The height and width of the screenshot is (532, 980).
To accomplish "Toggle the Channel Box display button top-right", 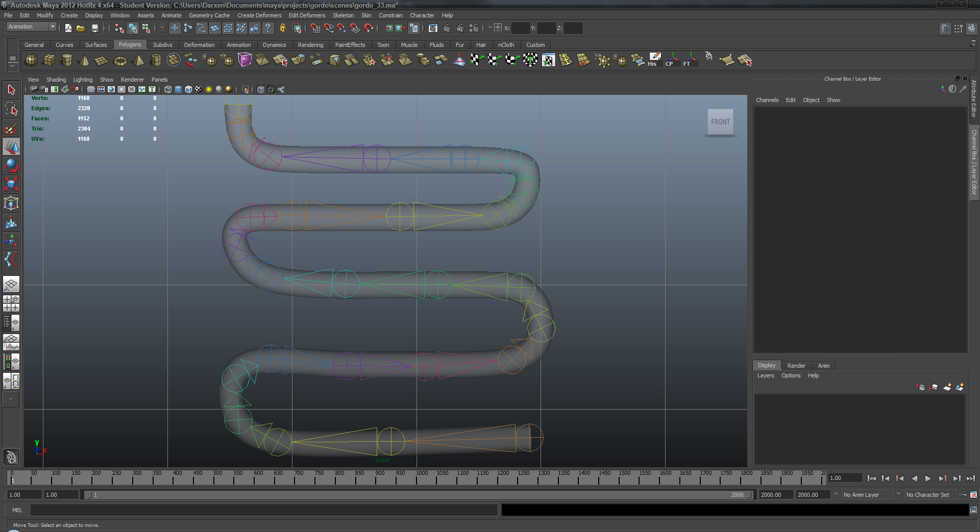I will (x=972, y=28).
